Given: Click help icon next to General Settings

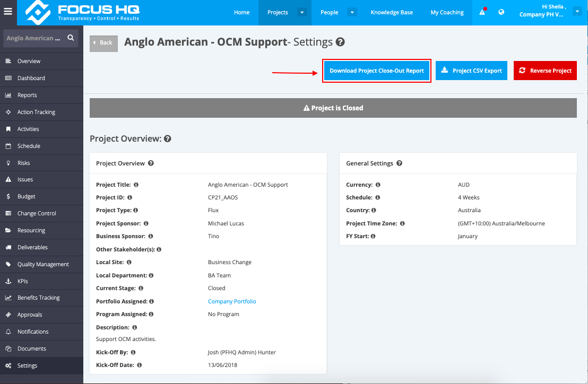Looking at the screenshot, I should [400, 163].
